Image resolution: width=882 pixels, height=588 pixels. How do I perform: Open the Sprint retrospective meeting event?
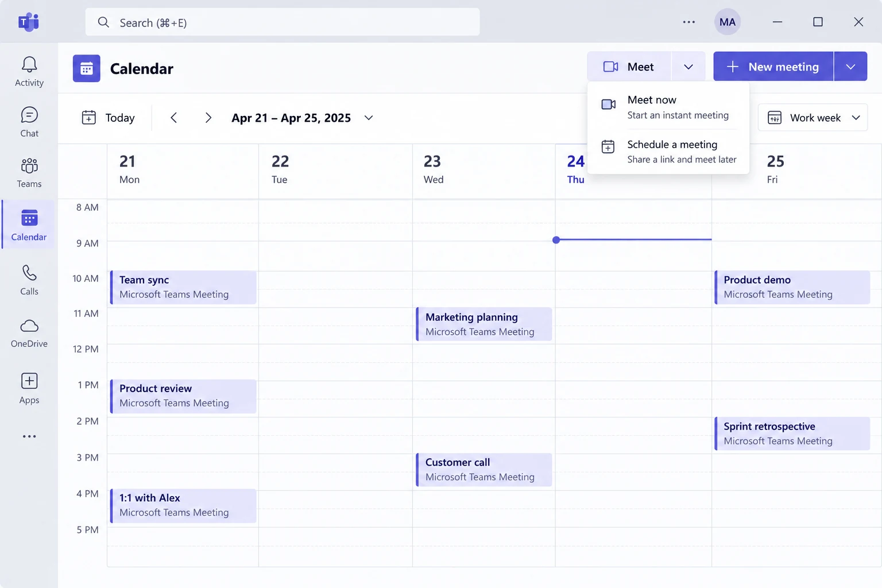click(x=792, y=434)
